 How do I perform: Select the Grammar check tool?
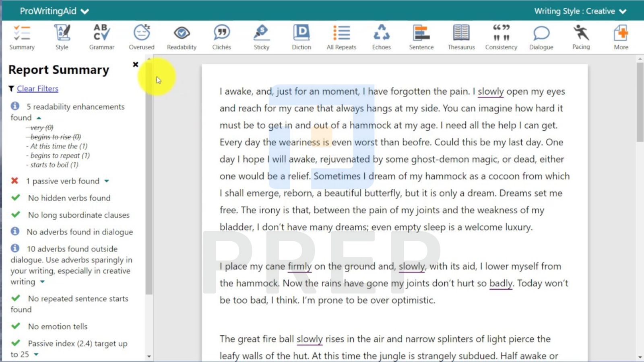(101, 36)
